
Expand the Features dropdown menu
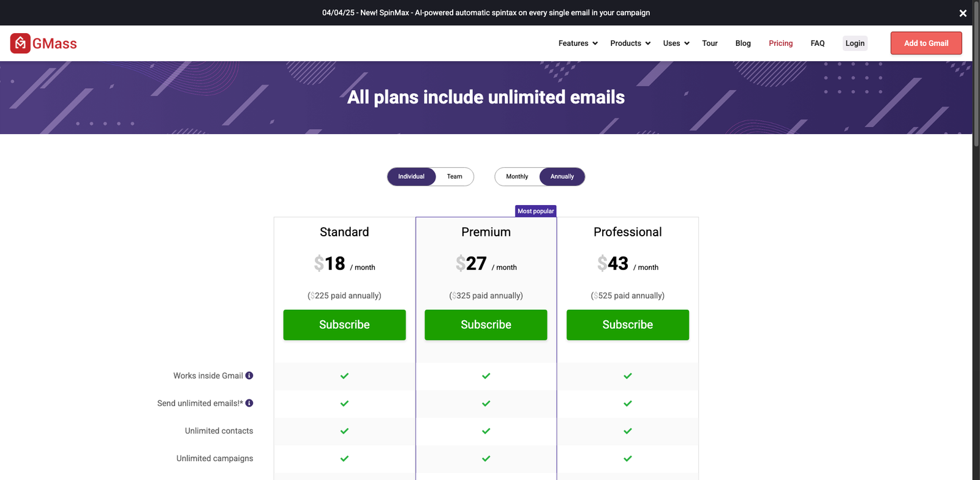[x=578, y=43]
